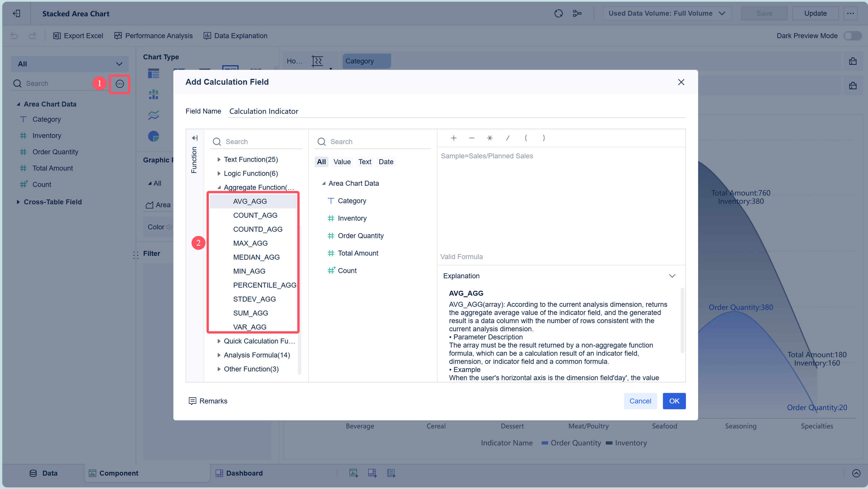Screen dimensions: 868x489
Task: Select the pie chart type
Action: point(154,136)
